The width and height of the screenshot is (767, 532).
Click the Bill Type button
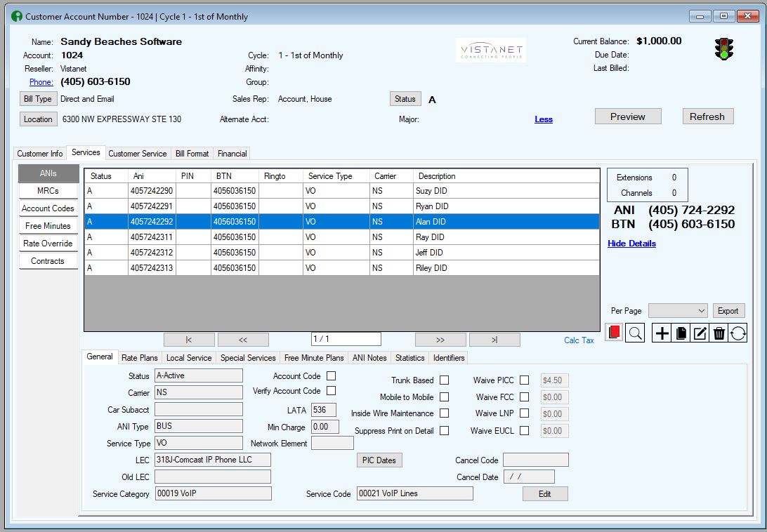[x=38, y=99]
